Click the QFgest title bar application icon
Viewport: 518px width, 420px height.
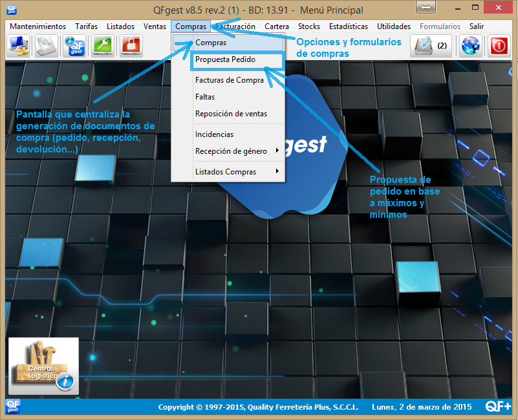tap(12, 10)
